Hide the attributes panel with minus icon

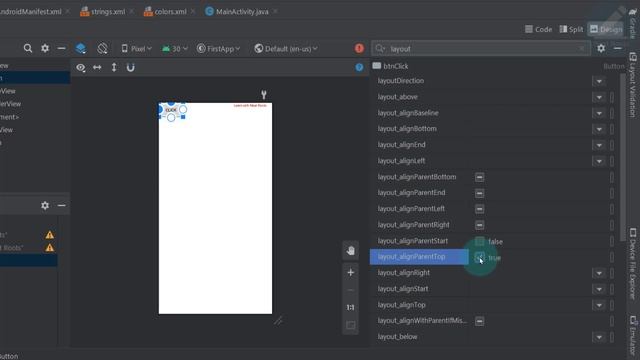618,49
